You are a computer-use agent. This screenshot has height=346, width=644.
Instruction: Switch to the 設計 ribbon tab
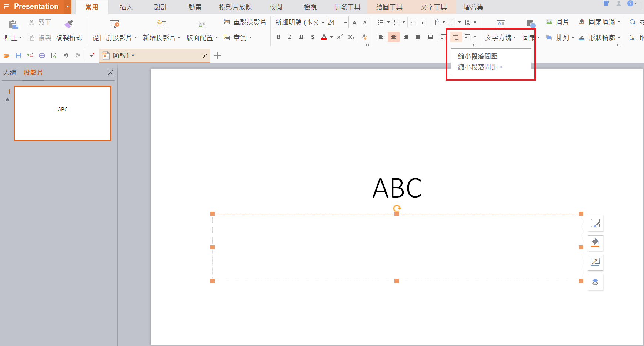(x=161, y=7)
